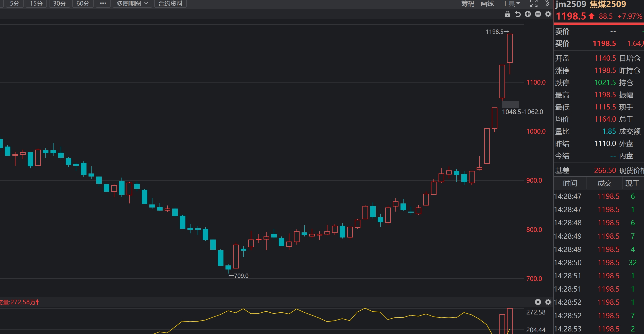
Task: Click the 1198.5 latest candlestick
Action: 510,48
